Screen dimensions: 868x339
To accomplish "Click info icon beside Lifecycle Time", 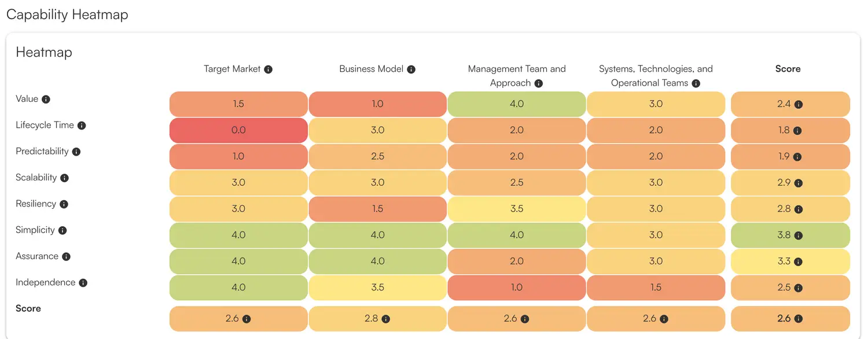I will pos(82,126).
